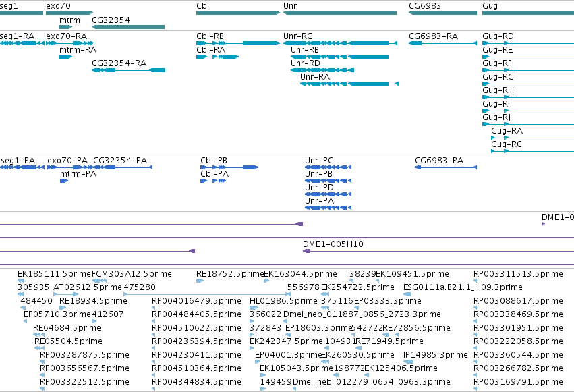Select the exo70-PA protein label
Image resolution: width=574 pixels, height=392 pixels.
click(x=67, y=161)
